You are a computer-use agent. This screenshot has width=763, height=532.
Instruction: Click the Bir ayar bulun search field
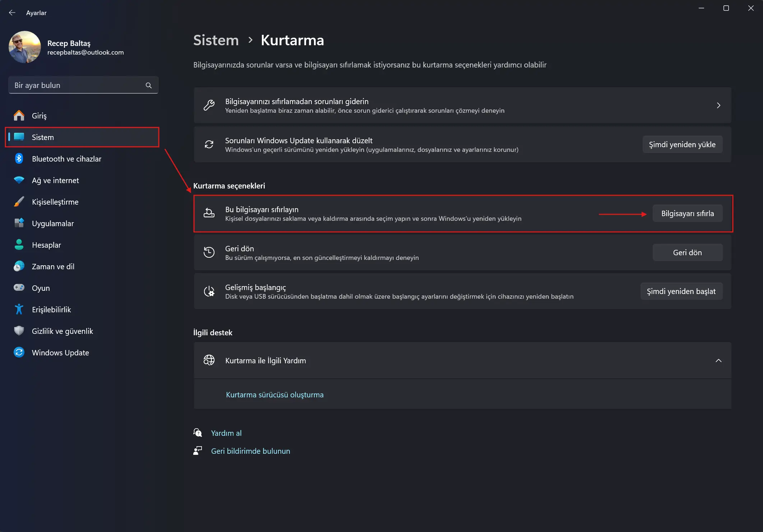pos(83,85)
